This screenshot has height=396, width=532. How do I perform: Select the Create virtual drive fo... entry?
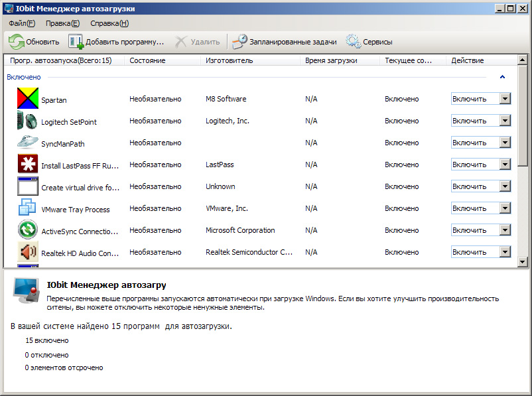pyautogui.click(x=80, y=188)
